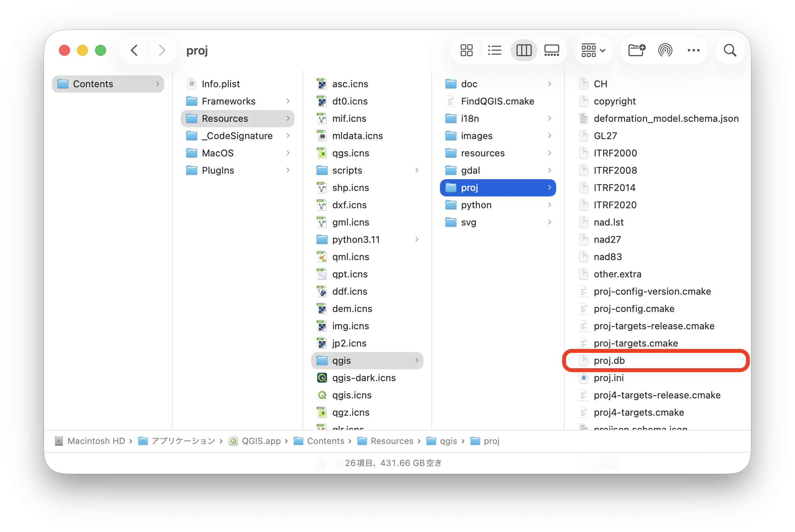Open the group-by options dropdown
The image size is (795, 532).
coord(593,50)
